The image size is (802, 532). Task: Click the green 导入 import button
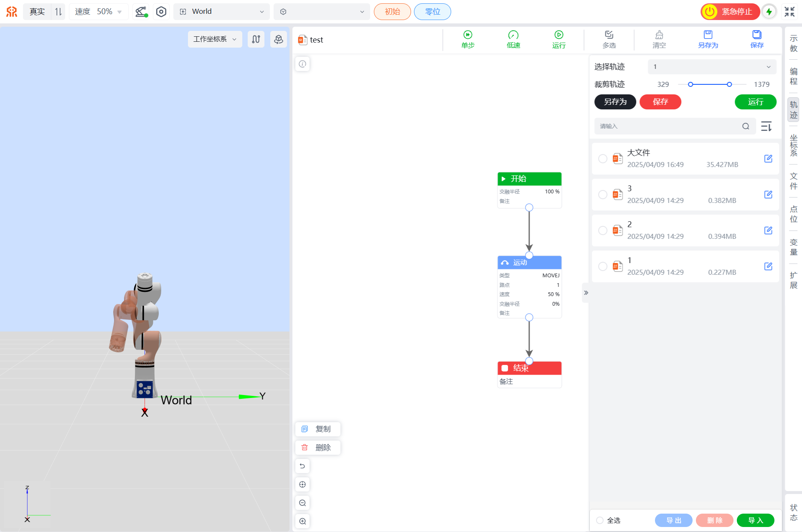755,520
